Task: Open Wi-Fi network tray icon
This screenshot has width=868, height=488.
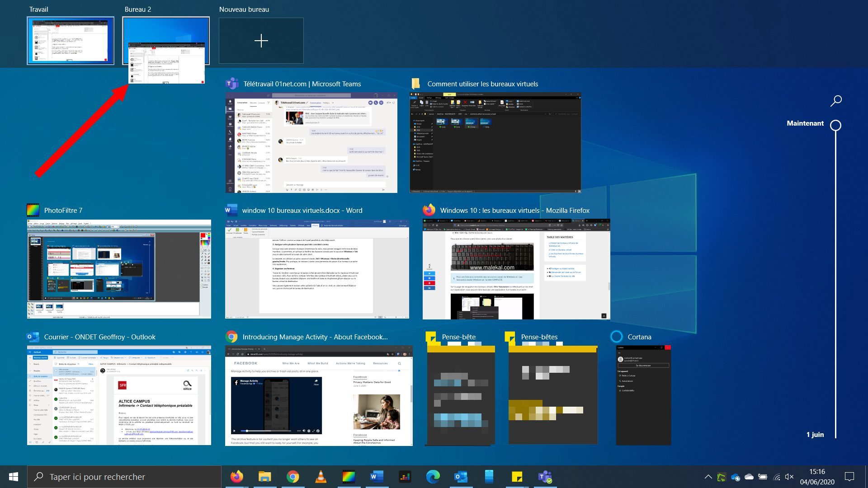Action: (x=777, y=477)
